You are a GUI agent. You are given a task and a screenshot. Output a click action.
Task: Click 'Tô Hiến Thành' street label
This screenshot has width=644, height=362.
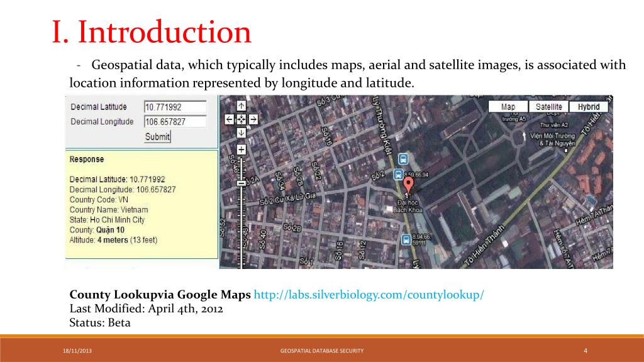pyautogui.click(x=484, y=246)
